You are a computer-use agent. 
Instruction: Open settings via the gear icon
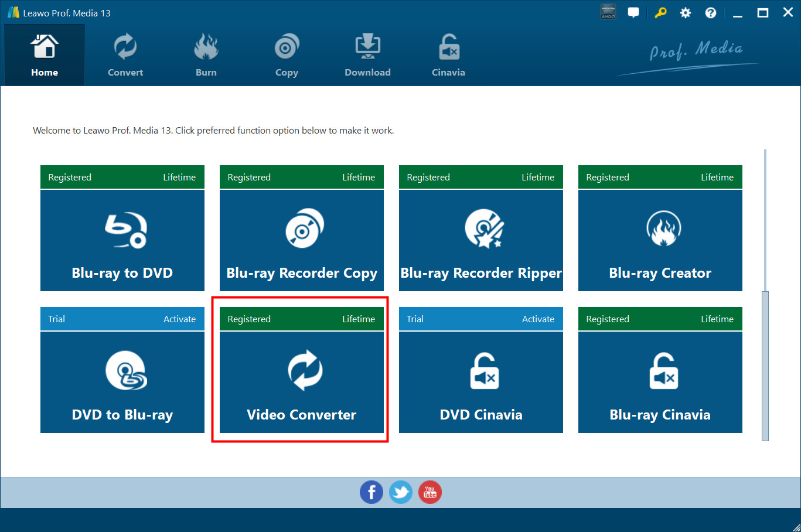point(685,13)
